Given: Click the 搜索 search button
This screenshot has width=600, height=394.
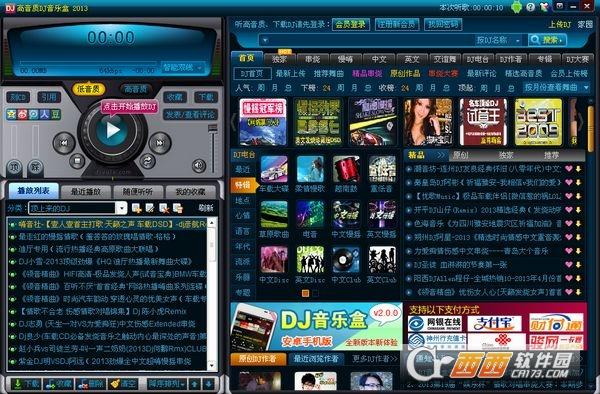Looking at the screenshot, I should (547, 40).
